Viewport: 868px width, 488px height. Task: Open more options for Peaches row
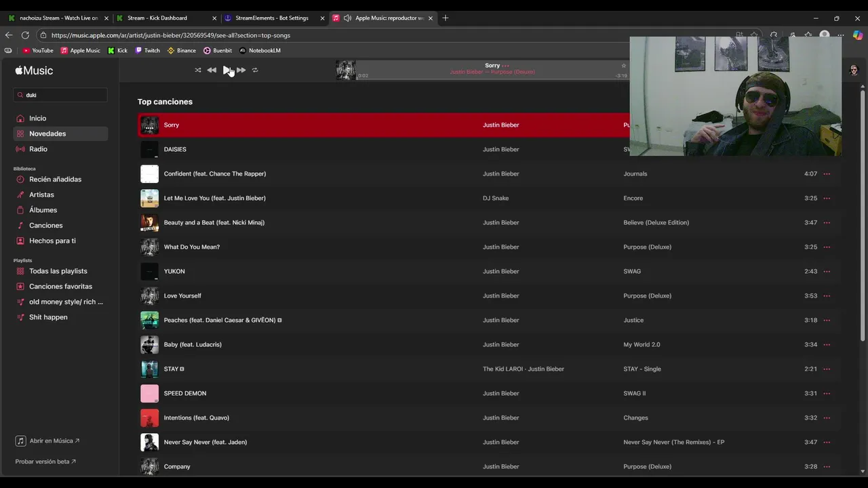tap(827, 320)
